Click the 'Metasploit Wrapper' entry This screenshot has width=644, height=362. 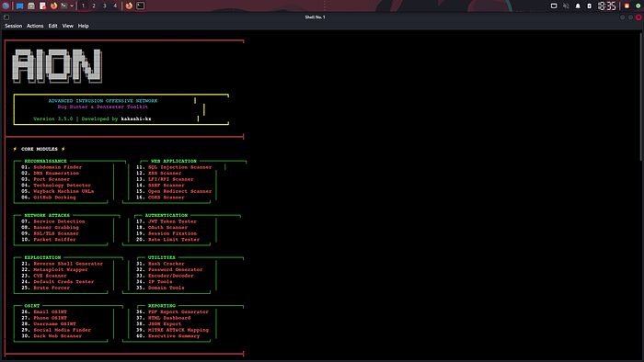pyautogui.click(x=61, y=270)
